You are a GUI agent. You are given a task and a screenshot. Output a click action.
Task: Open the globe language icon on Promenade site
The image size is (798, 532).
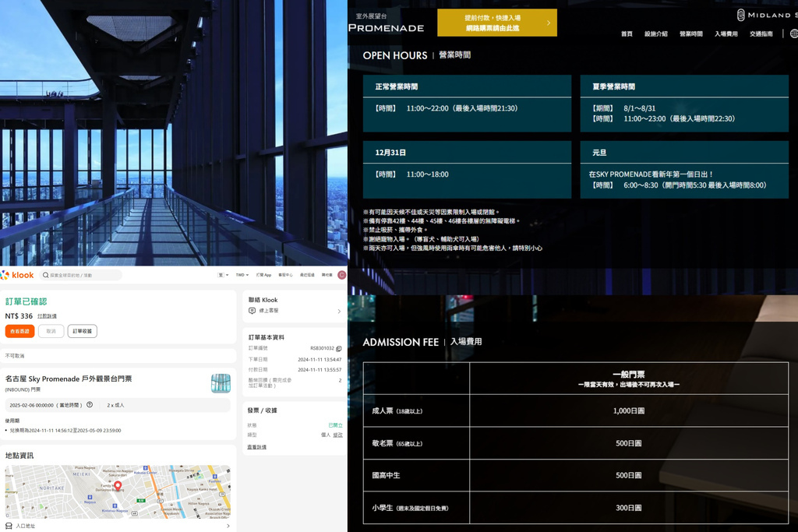coord(793,33)
